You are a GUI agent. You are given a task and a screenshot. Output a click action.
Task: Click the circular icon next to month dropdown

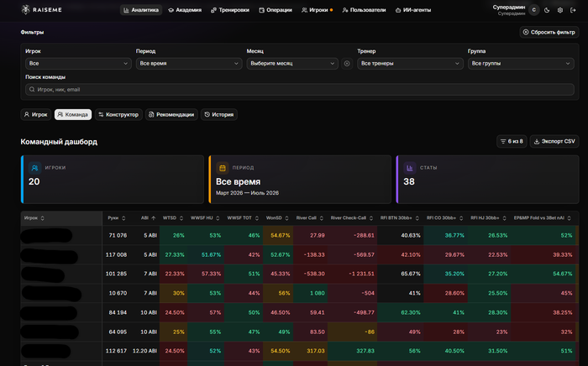coord(347,64)
